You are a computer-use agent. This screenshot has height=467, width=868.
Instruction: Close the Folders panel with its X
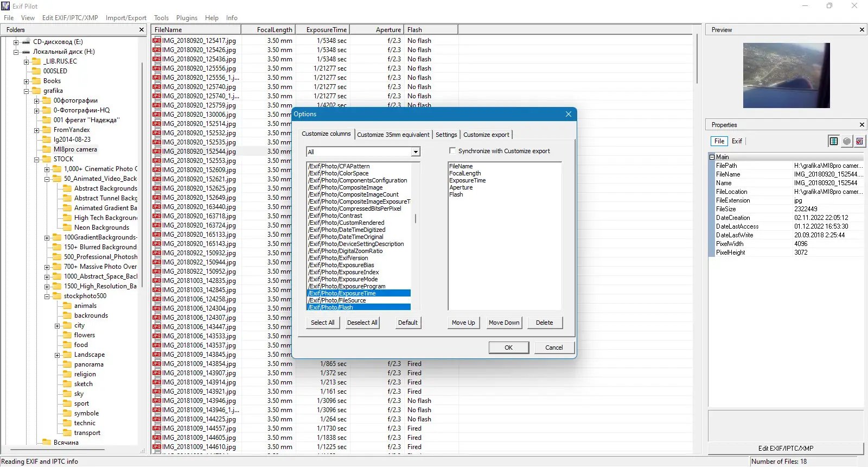tap(142, 30)
